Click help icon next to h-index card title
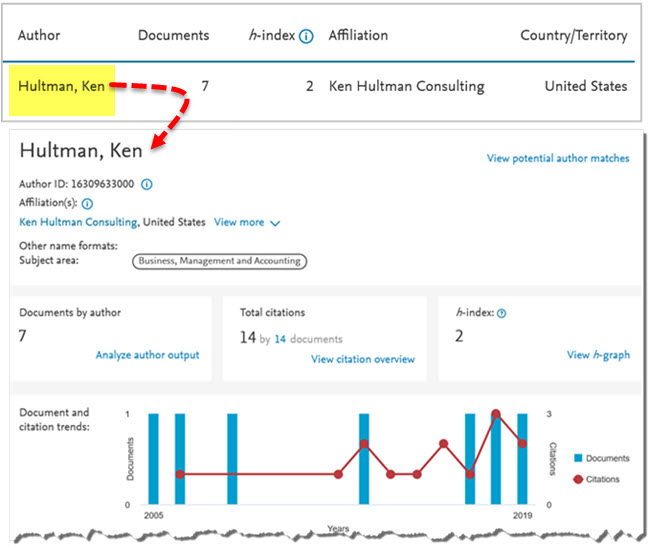 (502, 313)
